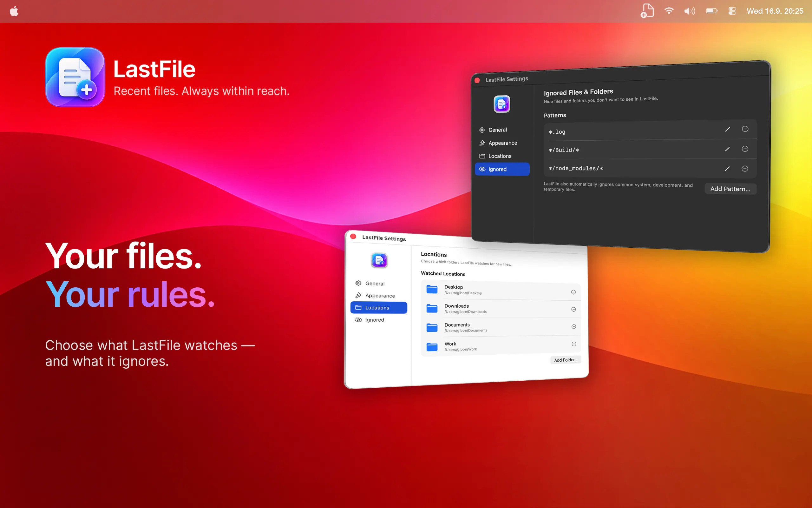Click the Add Pattern... button
Screen dimensions: 812x508
[730, 189]
